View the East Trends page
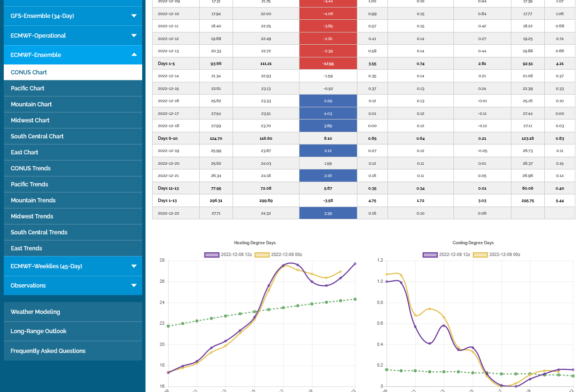The height and width of the screenshot is (392, 582). click(x=27, y=248)
